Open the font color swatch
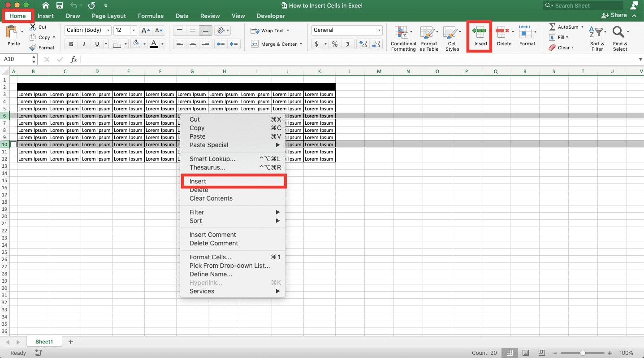Screen dimensions: 644x358 (154, 44)
